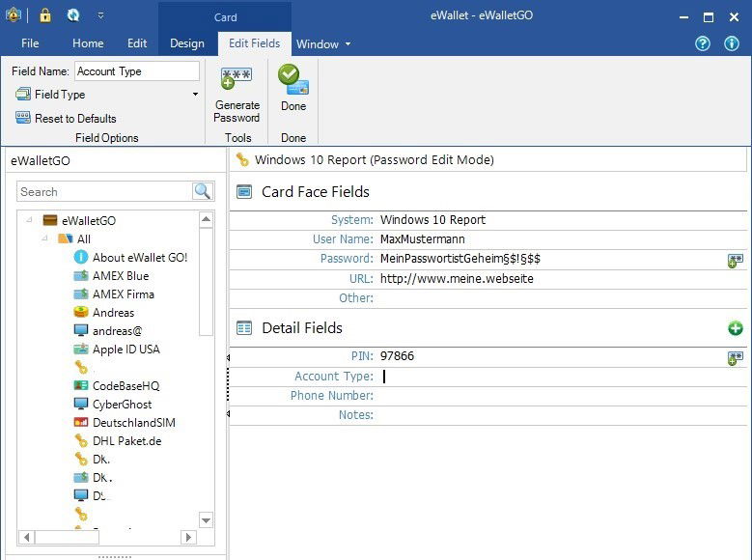Click the Password field value

(x=460, y=259)
